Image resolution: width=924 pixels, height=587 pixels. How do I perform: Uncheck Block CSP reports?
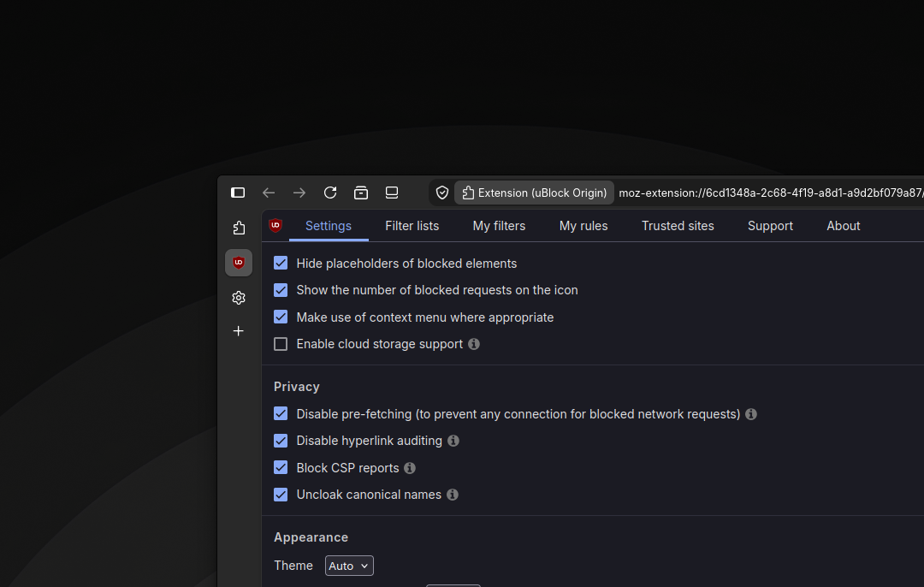(281, 468)
